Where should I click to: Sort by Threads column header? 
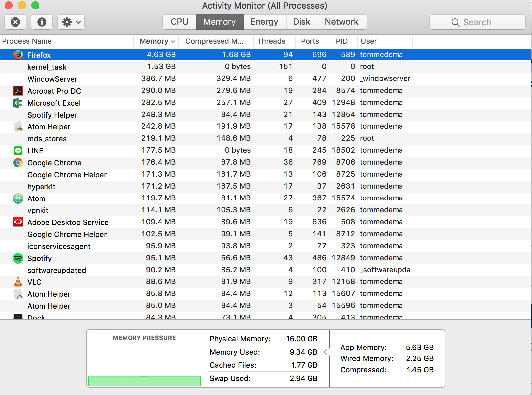coord(274,41)
